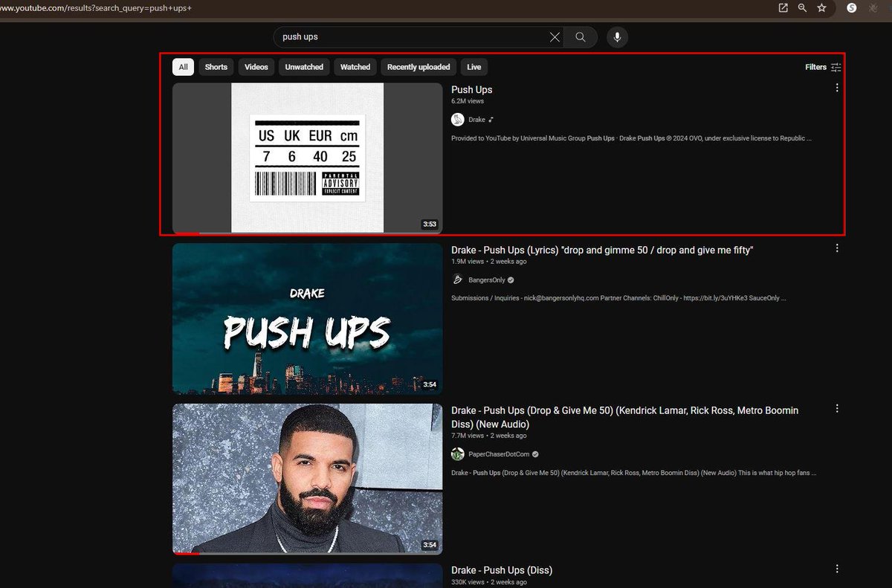892x588 pixels.
Task: Select the Recently uploaded filter chip
Action: click(x=418, y=67)
